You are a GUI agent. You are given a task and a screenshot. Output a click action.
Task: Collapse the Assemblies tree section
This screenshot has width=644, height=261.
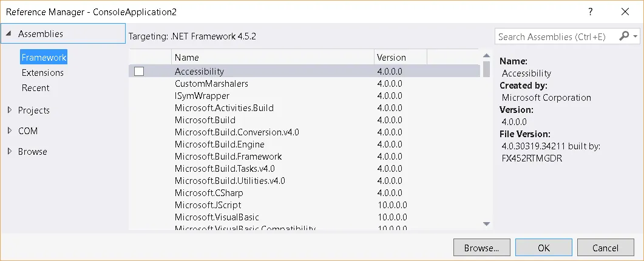click(8, 34)
